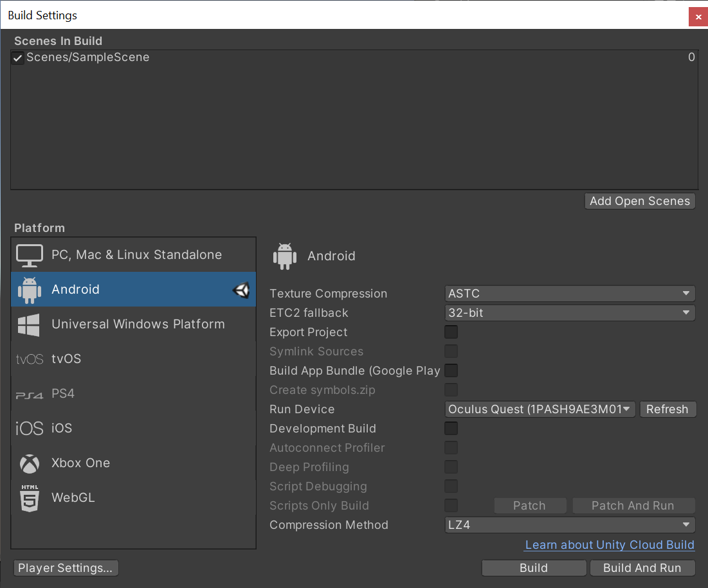This screenshot has width=708, height=588.
Task: Click the Xbox One logo icon
Action: coord(30,463)
